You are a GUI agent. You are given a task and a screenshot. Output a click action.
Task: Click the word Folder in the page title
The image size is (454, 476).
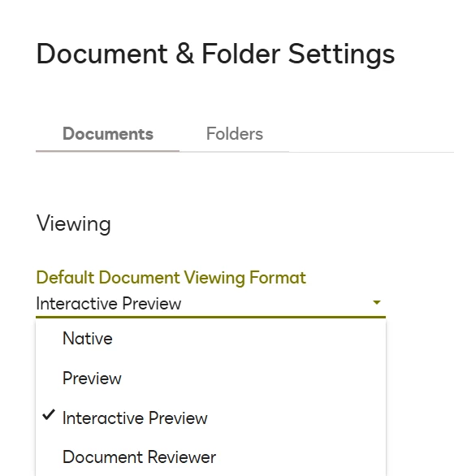[x=241, y=54]
